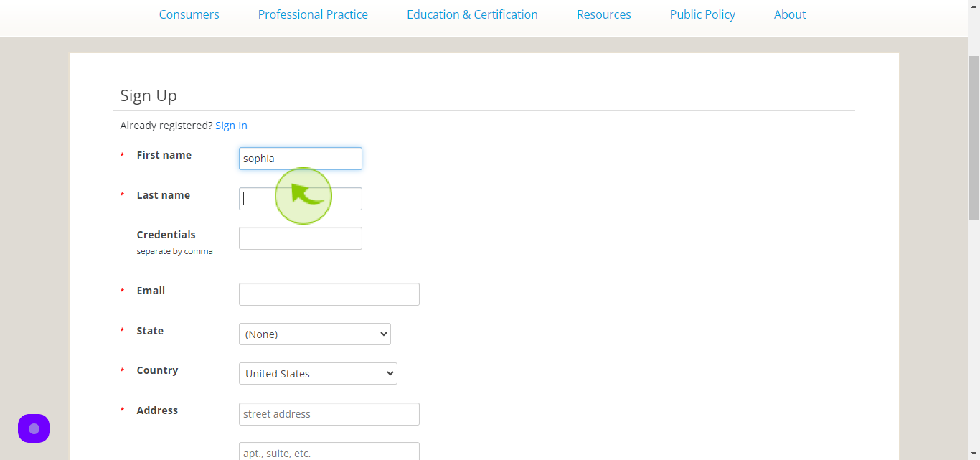This screenshot has width=980, height=460.
Task: Open the Public Policy menu
Action: (702, 14)
